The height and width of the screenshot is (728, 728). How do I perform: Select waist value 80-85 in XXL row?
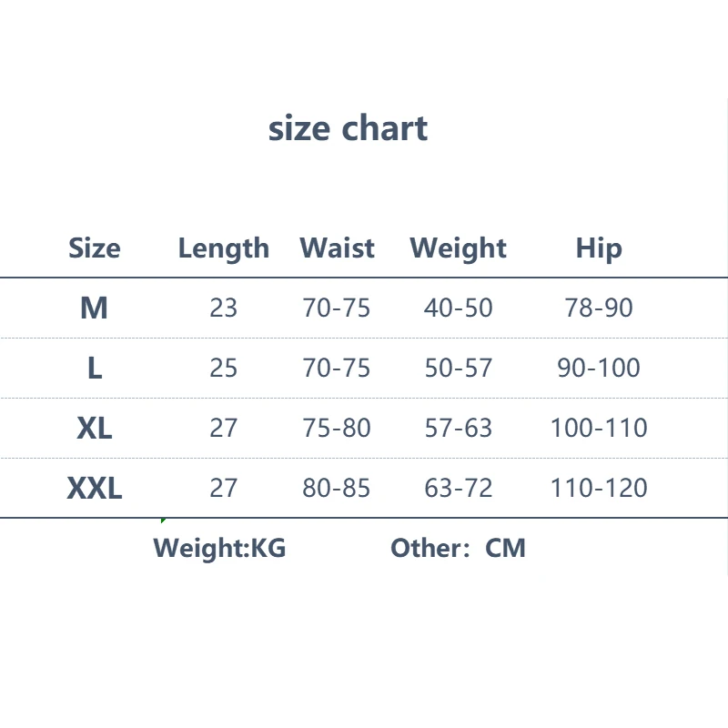click(x=337, y=488)
